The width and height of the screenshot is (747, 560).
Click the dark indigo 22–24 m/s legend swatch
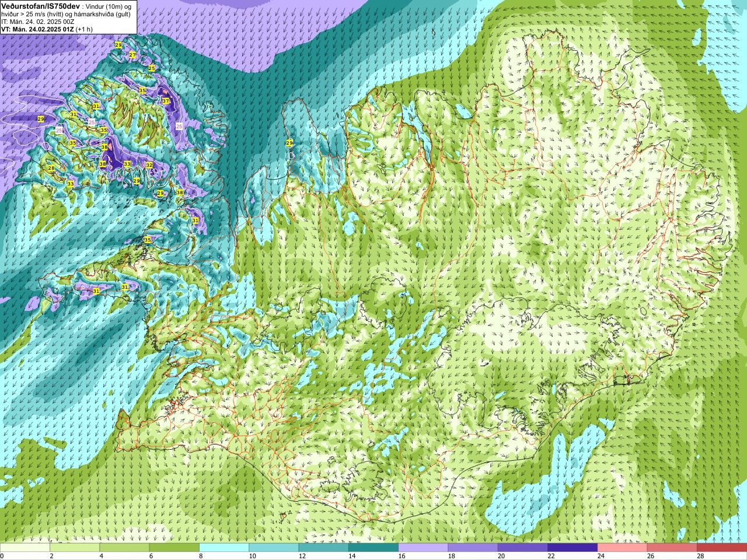pyautogui.click(x=573, y=548)
